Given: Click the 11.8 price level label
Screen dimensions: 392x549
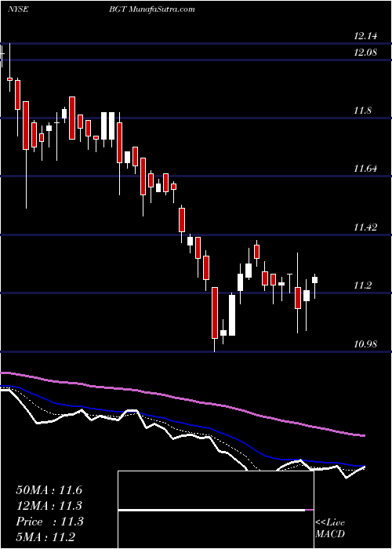Looking at the screenshot, I should tap(362, 111).
